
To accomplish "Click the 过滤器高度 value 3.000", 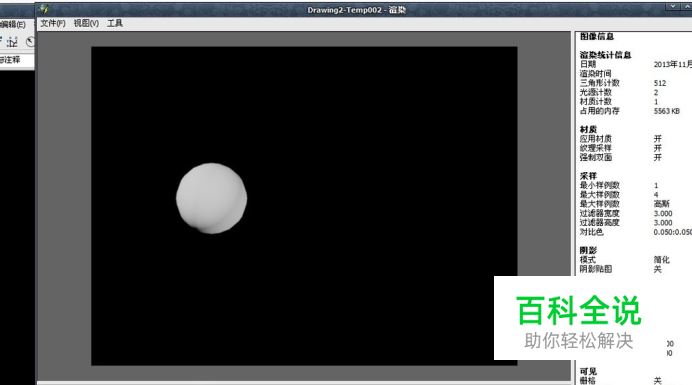I will [x=663, y=223].
